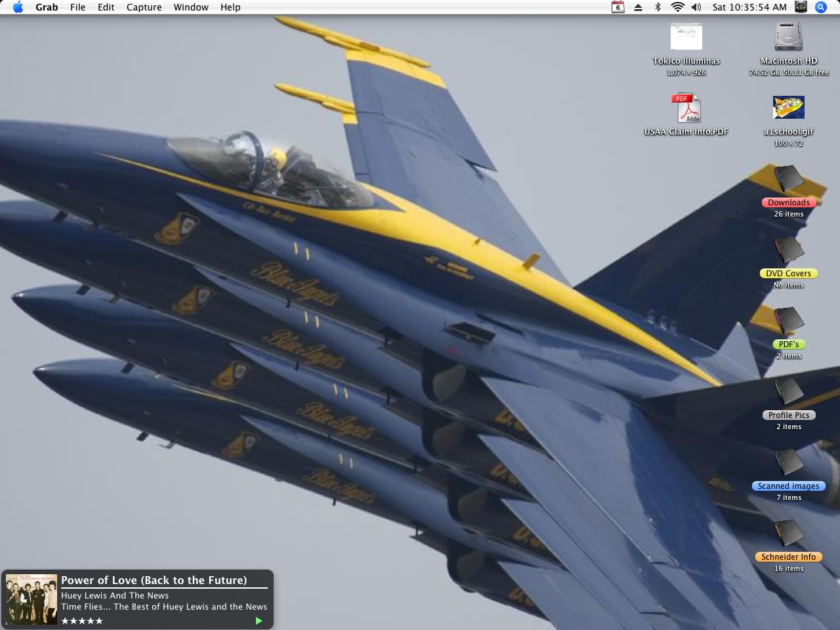The width and height of the screenshot is (840, 630).
Task: Click the Huey Lewis album art thumbnail
Action: pyautogui.click(x=31, y=599)
